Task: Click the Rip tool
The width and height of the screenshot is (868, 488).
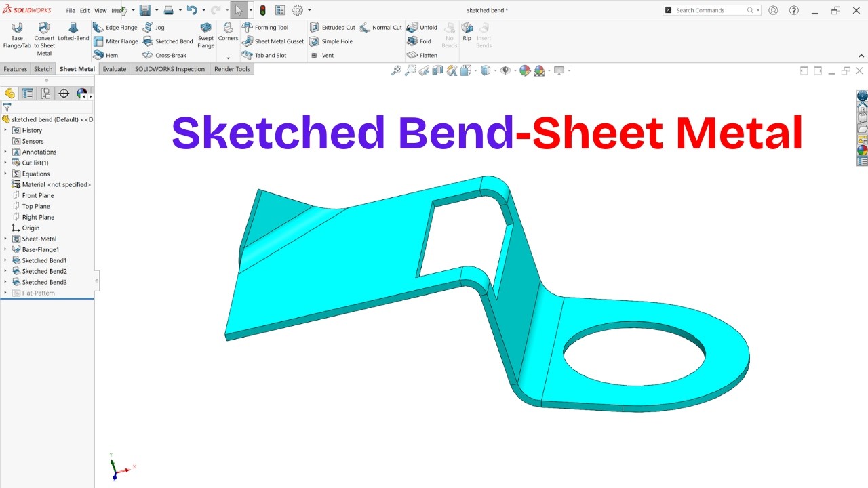Action: click(x=467, y=32)
